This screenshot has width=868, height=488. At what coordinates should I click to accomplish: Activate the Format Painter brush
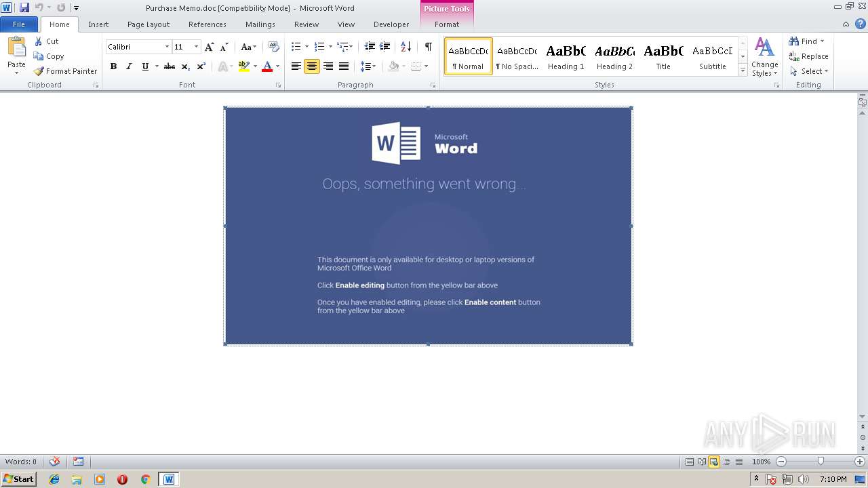point(65,71)
